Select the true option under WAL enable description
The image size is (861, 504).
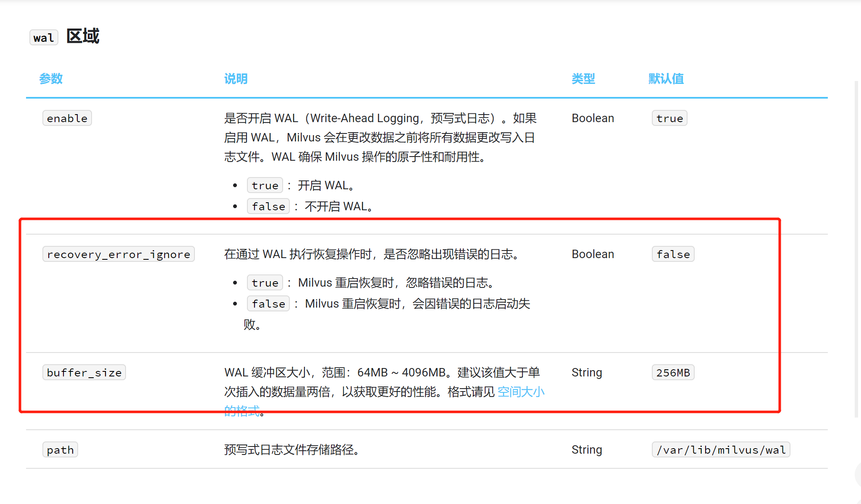click(264, 185)
